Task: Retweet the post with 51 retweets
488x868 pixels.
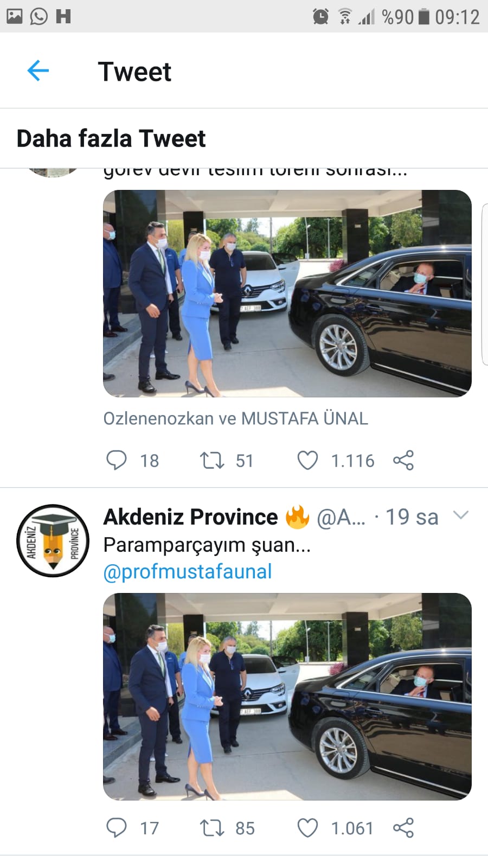Action: pos(212,461)
